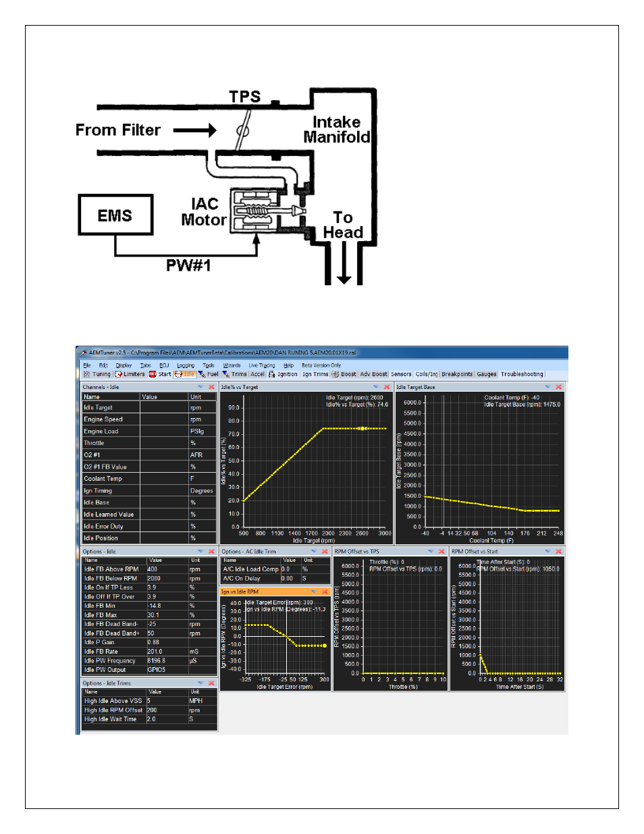Switch to the Ignition tab
Screen dimensions: 644x834
(283, 374)
